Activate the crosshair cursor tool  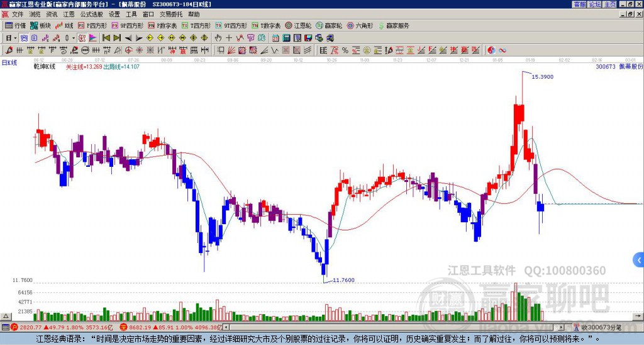229,38
